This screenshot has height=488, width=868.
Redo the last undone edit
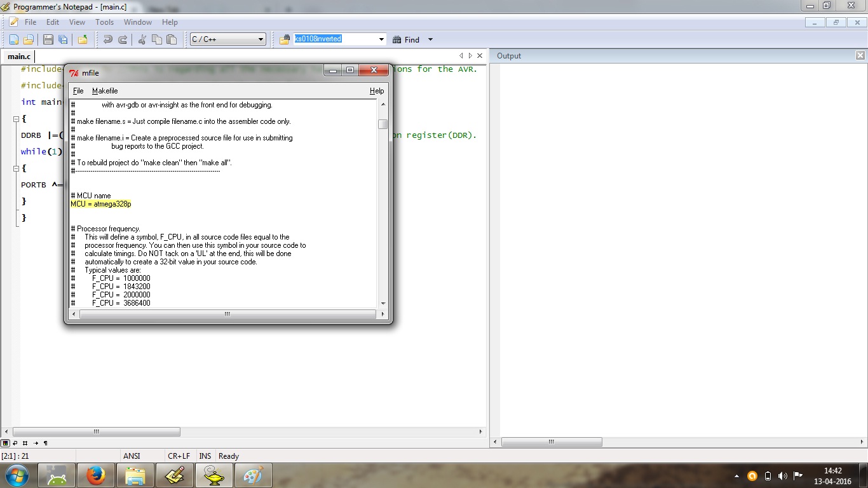123,39
